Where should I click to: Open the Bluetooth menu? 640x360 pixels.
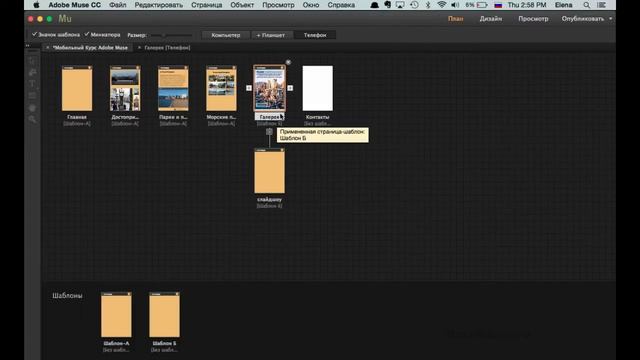pos(428,5)
